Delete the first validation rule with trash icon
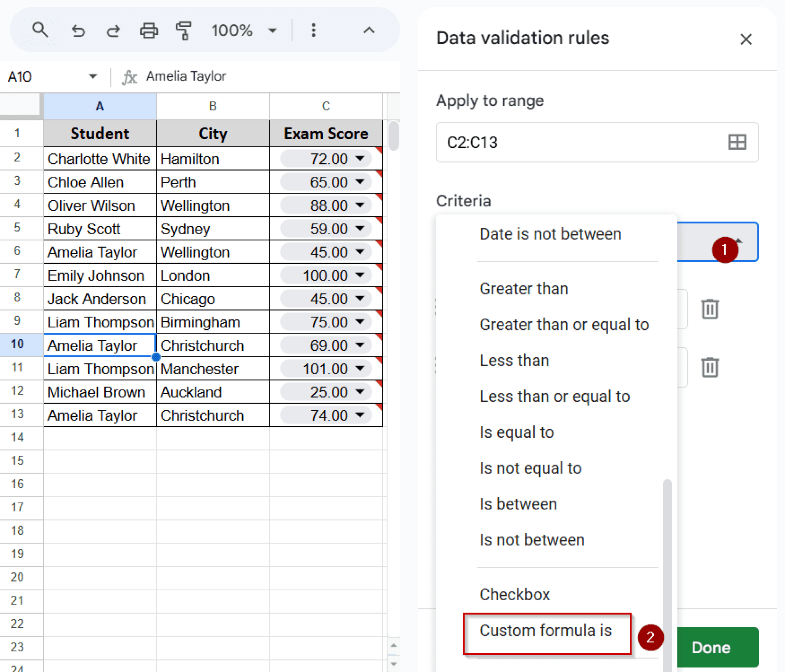 click(x=709, y=309)
